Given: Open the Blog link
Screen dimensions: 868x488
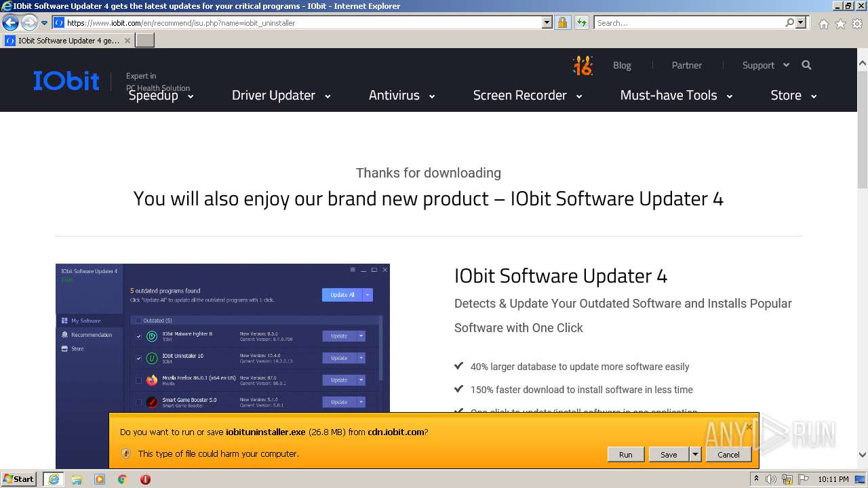Looking at the screenshot, I should [622, 65].
